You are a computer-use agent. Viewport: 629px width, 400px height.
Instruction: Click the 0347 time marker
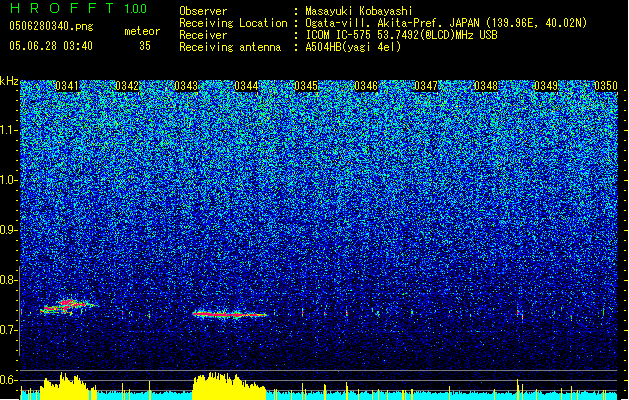click(x=426, y=86)
